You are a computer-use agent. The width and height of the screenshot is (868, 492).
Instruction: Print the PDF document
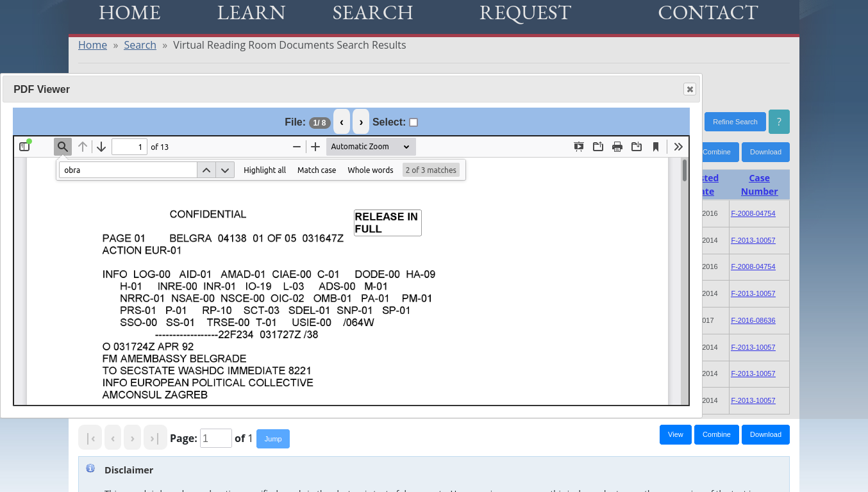[x=617, y=147]
